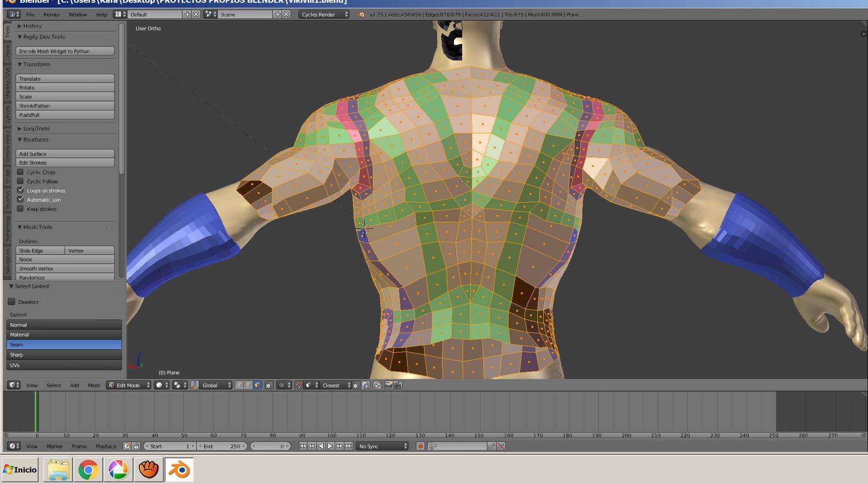Open the Render menu
Viewport: 868px width, 484px height.
click(x=51, y=15)
